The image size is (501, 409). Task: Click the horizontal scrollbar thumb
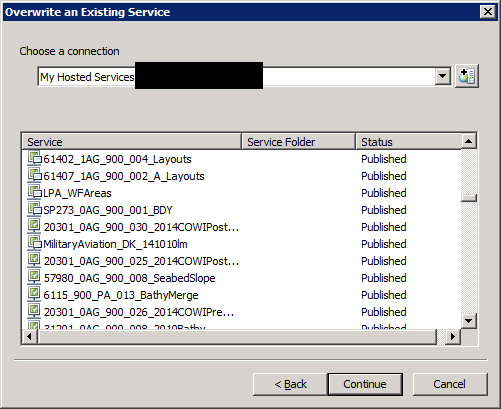(237, 337)
